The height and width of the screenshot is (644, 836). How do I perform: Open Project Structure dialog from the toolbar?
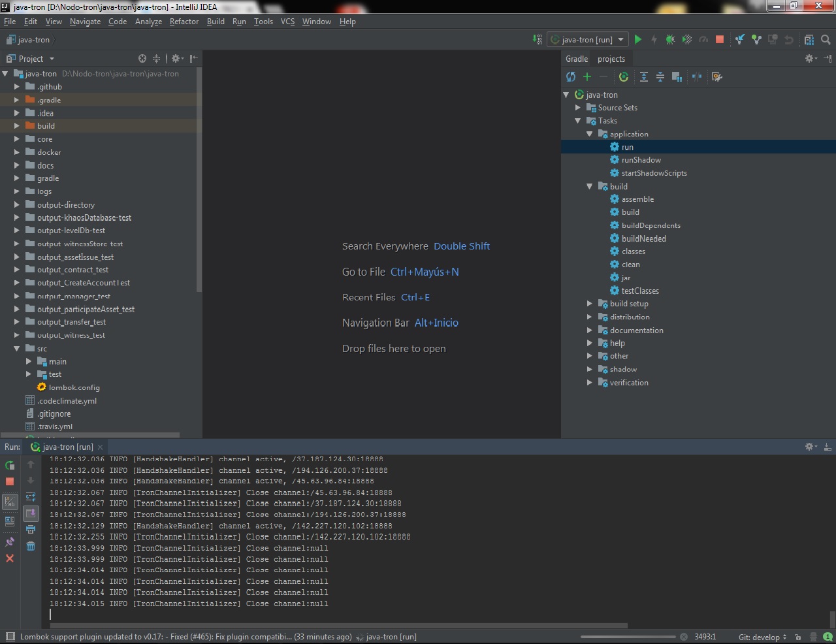point(809,40)
